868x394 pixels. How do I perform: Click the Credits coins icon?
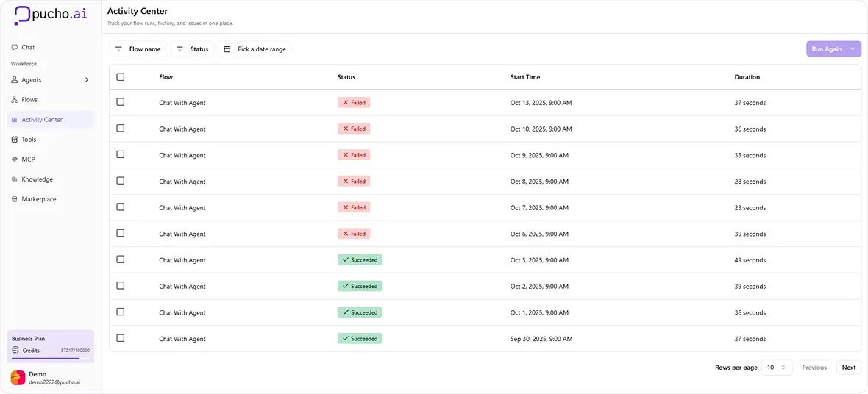[x=15, y=351]
